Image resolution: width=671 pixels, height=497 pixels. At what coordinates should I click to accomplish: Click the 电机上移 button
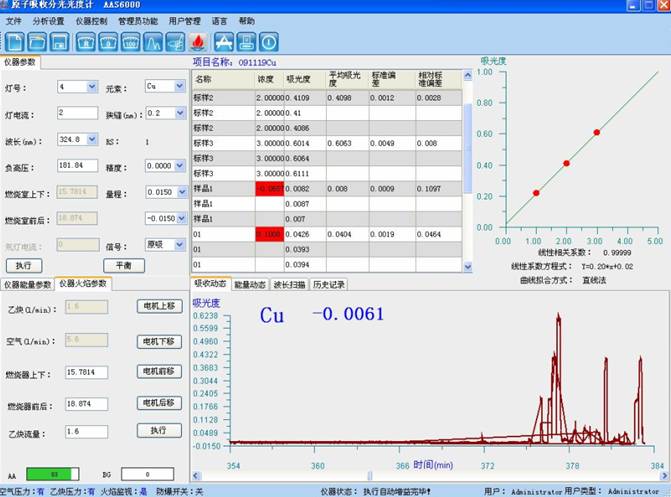[158, 307]
